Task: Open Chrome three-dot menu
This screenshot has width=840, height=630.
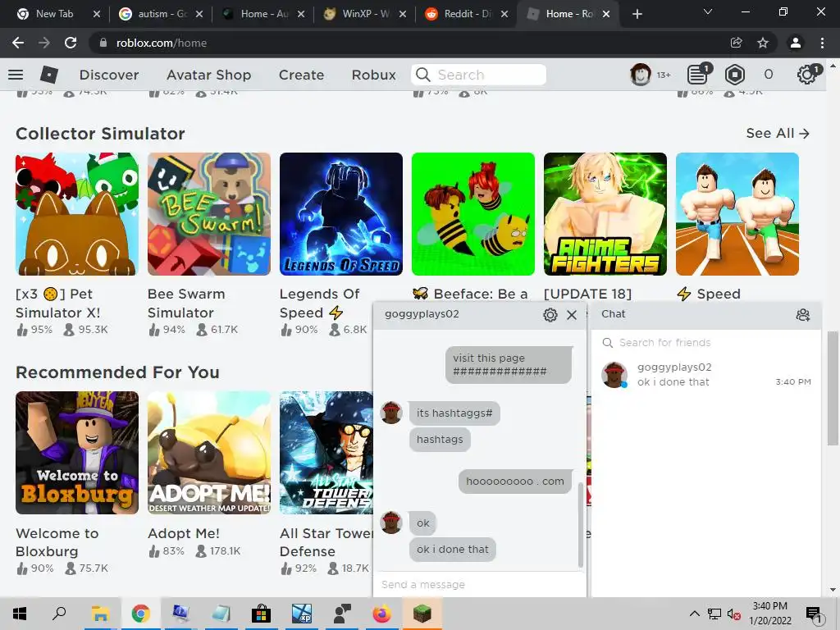Action: (822, 43)
